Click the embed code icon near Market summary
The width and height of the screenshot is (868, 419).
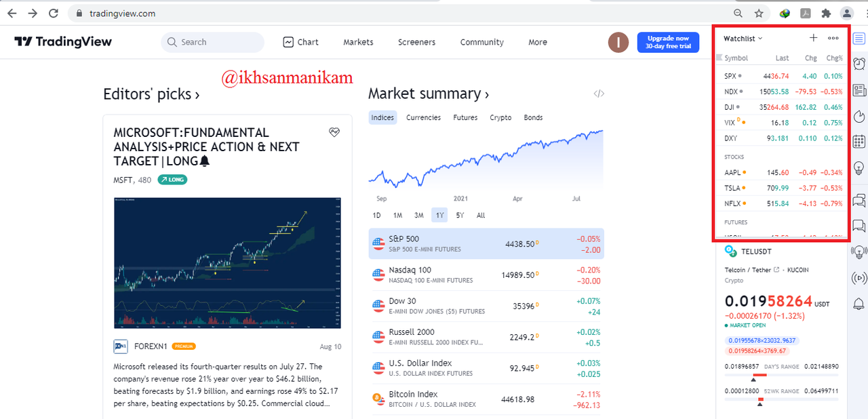point(599,94)
